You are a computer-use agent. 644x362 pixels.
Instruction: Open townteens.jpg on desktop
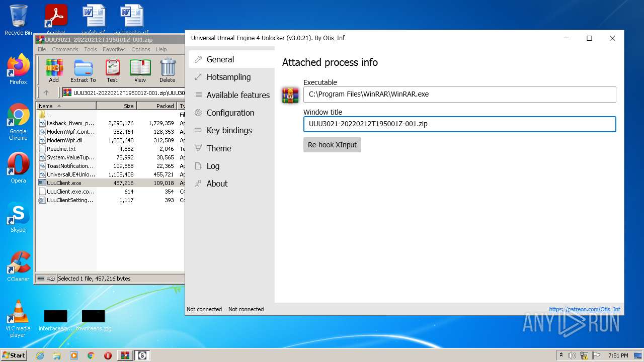[x=94, y=321]
